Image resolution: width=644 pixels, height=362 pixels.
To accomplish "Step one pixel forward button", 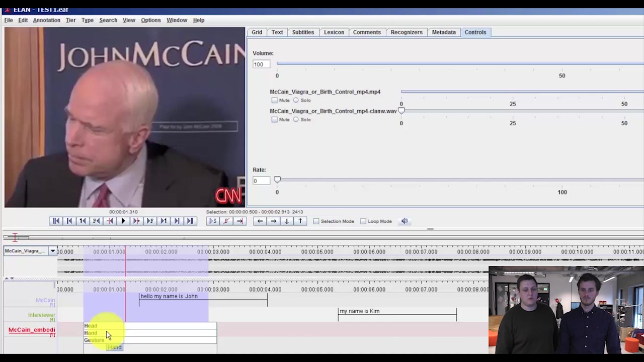I will point(136,221).
